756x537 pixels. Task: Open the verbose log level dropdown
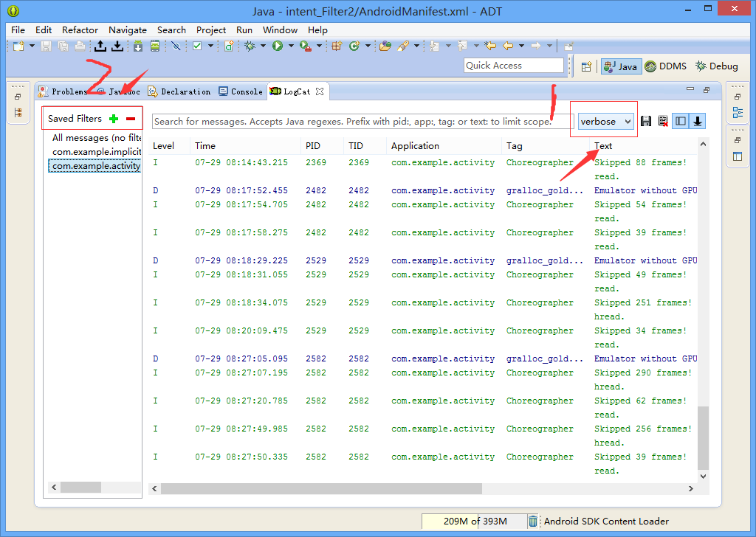click(x=605, y=122)
